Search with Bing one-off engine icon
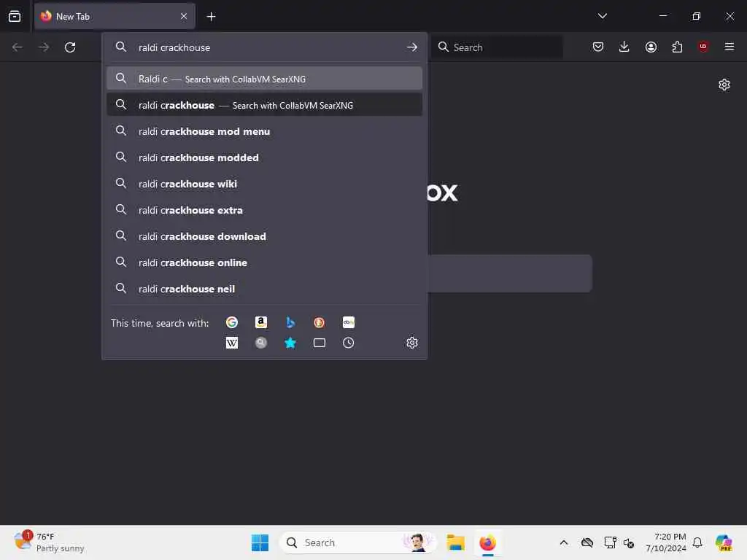Screen dimensions: 747x560 click(290, 322)
